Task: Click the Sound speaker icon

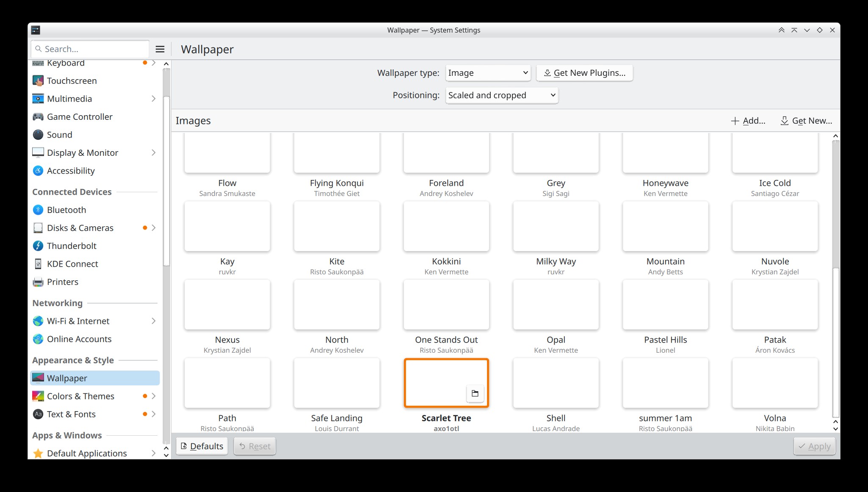Action: click(38, 135)
